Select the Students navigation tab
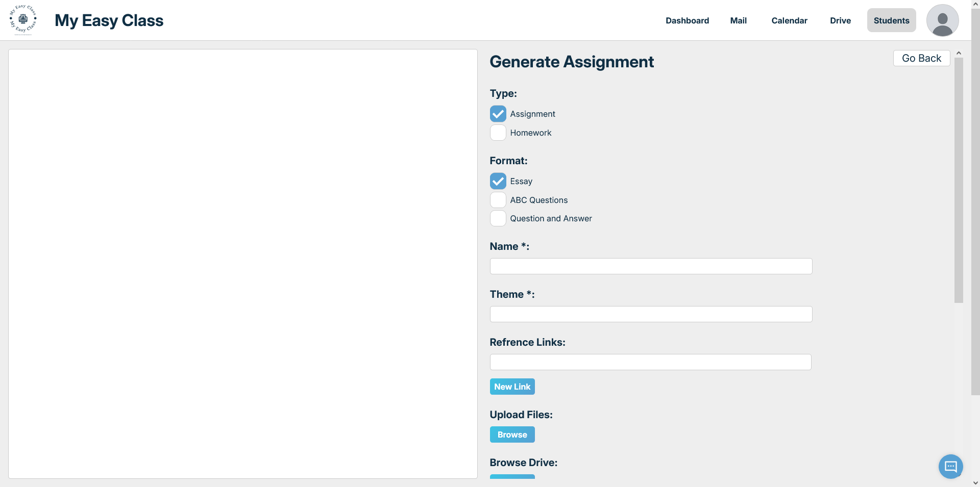The width and height of the screenshot is (980, 487). click(x=891, y=20)
